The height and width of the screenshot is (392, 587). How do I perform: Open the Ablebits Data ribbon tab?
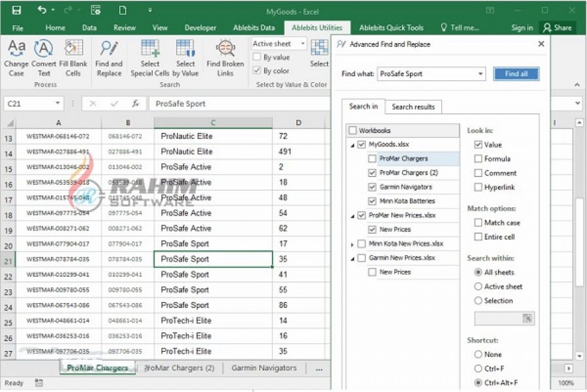[x=254, y=27]
